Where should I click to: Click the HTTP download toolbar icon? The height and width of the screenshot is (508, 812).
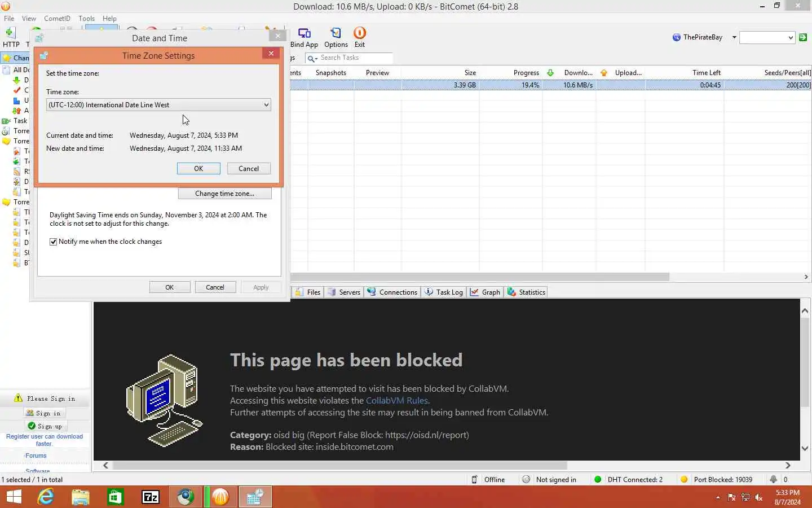tap(11, 37)
